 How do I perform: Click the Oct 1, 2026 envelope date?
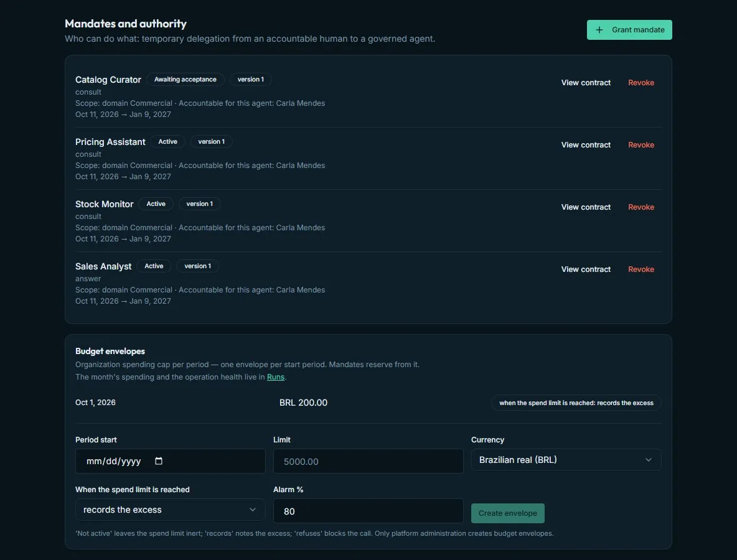coord(95,403)
